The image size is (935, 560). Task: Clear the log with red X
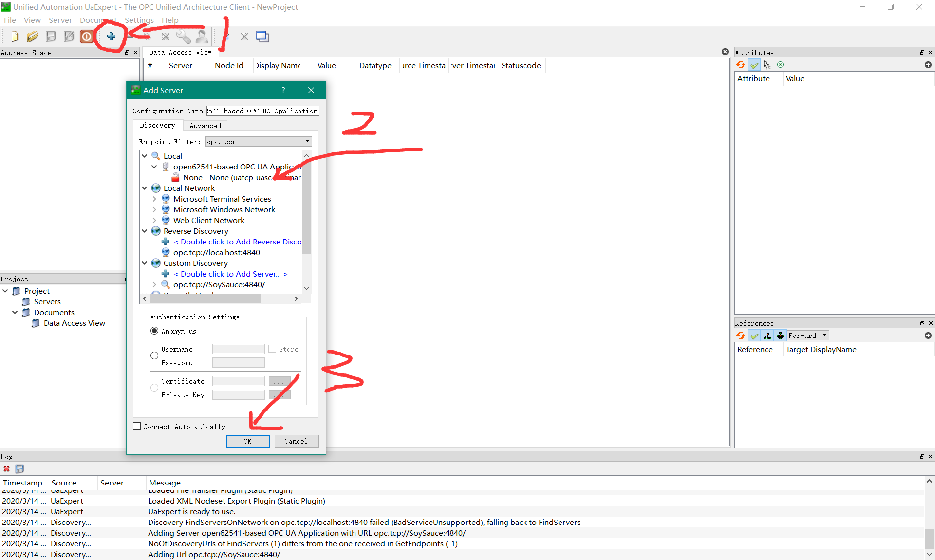tap(7, 469)
